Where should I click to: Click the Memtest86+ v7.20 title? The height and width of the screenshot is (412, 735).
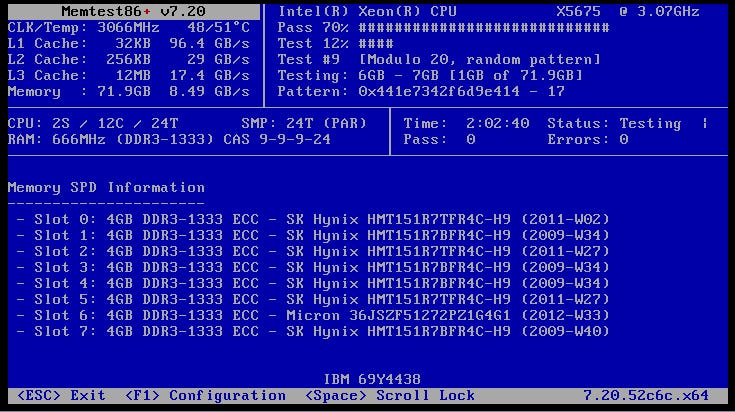134,11
